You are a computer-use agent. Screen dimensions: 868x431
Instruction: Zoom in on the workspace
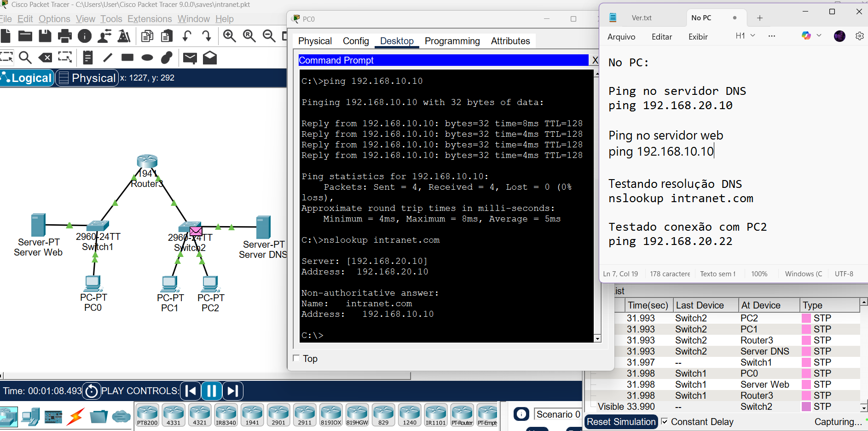click(x=229, y=36)
